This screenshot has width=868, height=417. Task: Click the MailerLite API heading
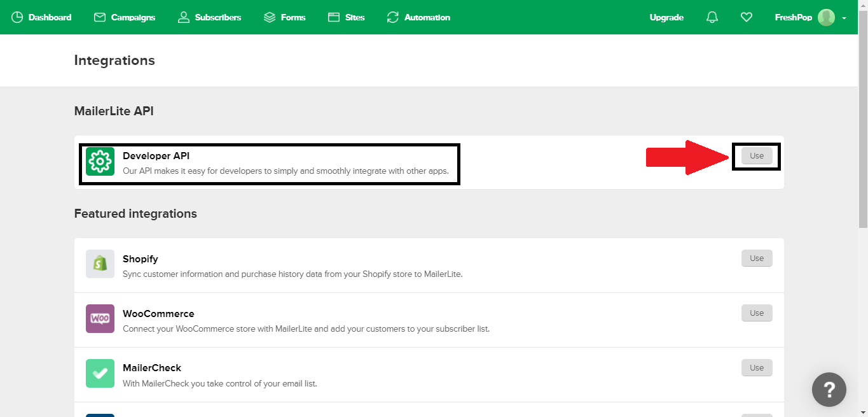[x=114, y=111]
